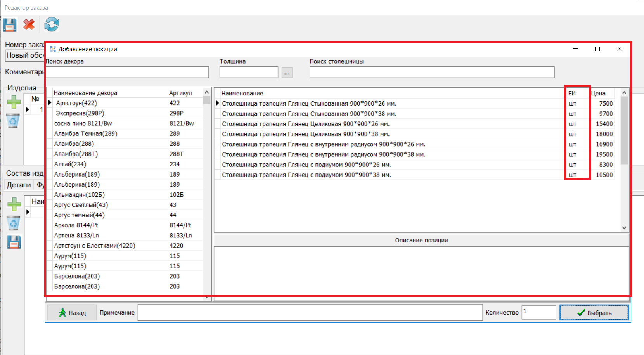This screenshot has width=644, height=355.
Task: Sort by Артикул column header
Action: coord(180,93)
